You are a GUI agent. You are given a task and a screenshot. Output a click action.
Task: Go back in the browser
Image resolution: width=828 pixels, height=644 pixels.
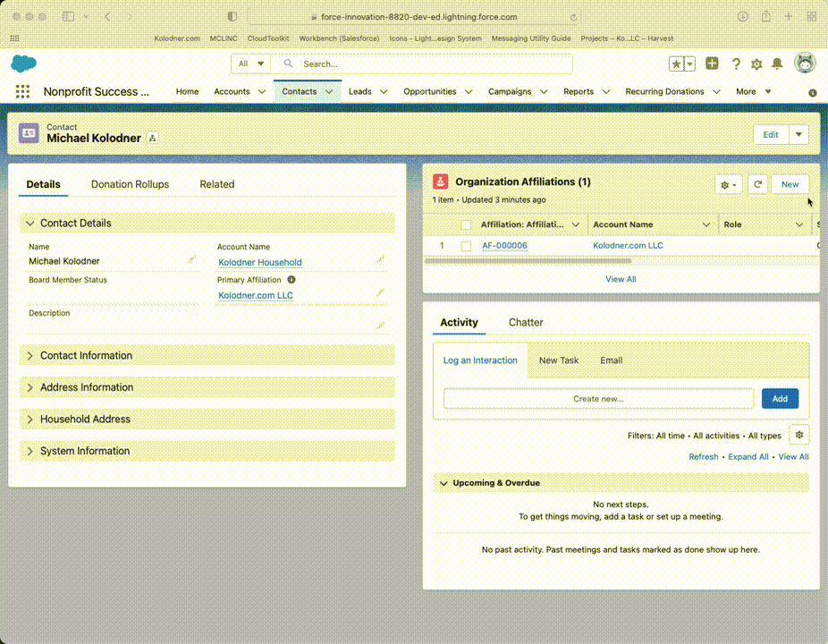(107, 17)
